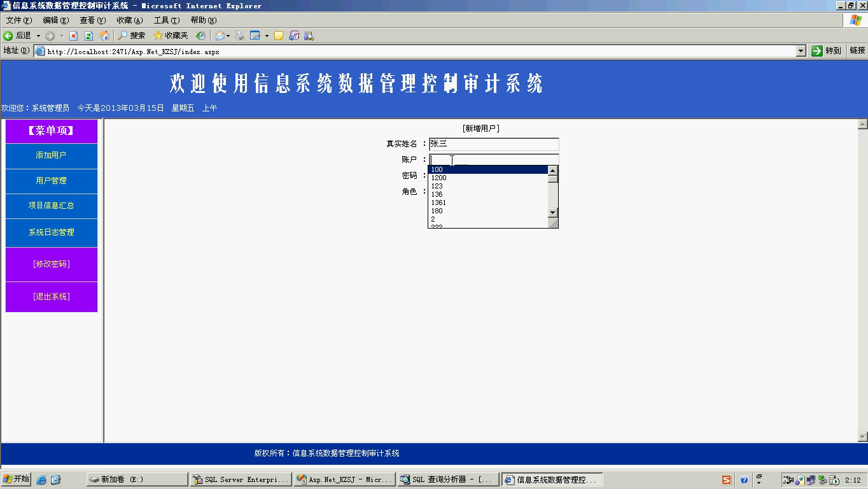Launch Internet Explorer from quick launch
The image size is (868, 489).
pos(41,479)
